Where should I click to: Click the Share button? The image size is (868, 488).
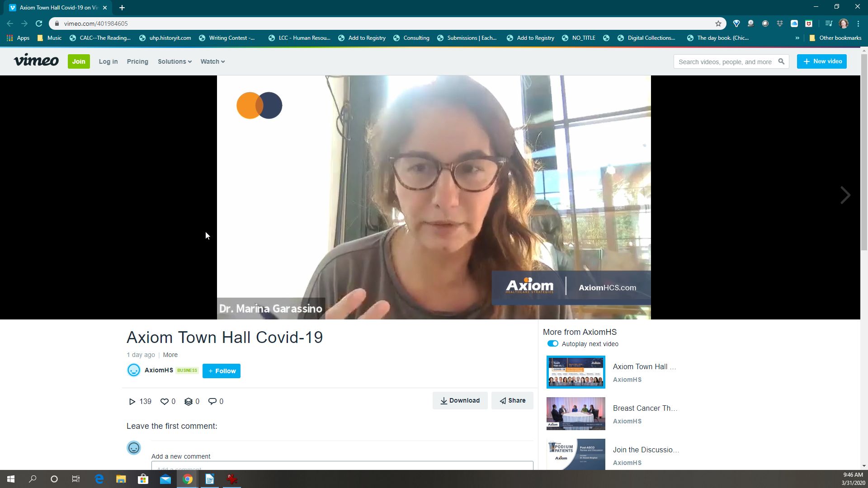[x=512, y=400]
